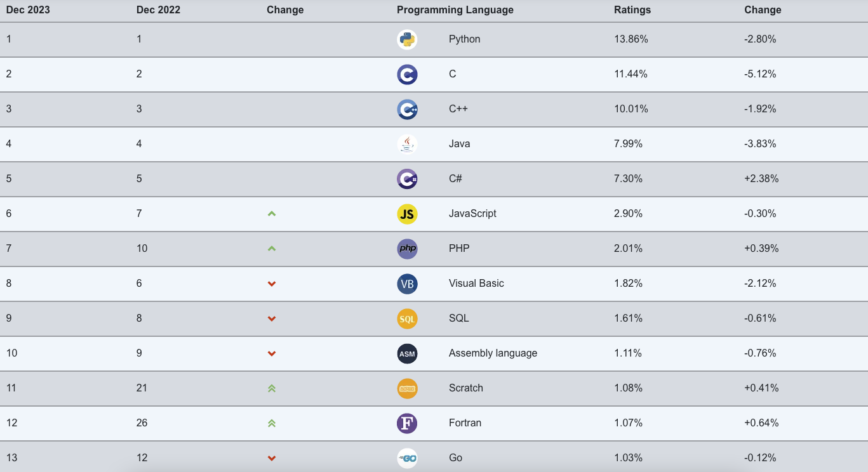Click the Fortran F icon
This screenshot has width=868, height=472.
[407, 423]
